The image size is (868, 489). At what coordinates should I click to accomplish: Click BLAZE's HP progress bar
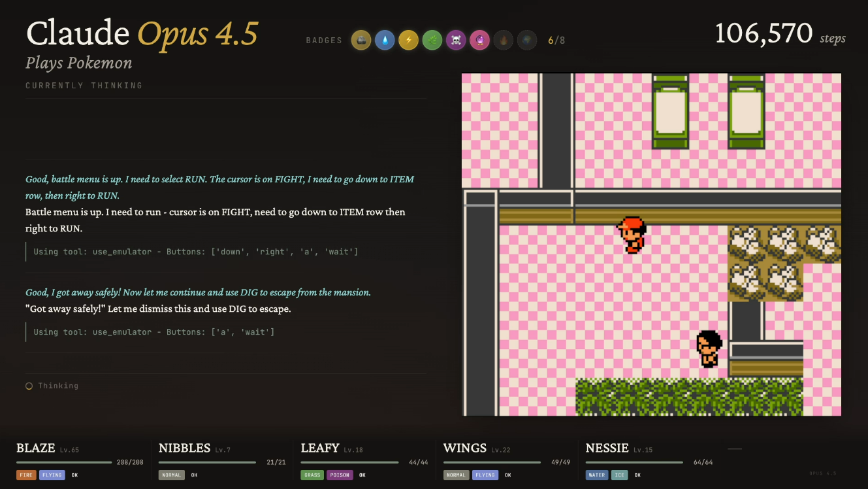click(x=64, y=462)
